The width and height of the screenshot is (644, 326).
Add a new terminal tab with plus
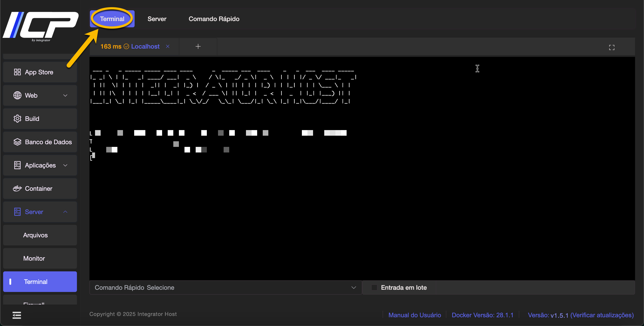(198, 47)
